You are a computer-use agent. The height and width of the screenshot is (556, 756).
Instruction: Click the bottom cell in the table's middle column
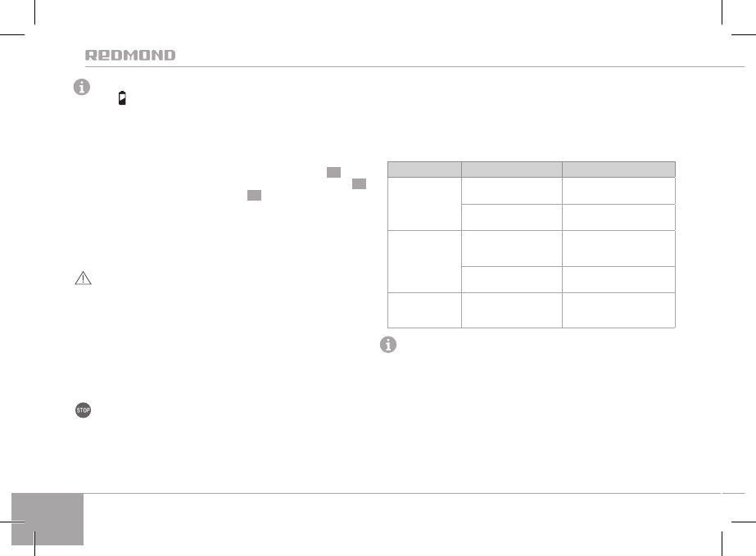tap(511, 310)
